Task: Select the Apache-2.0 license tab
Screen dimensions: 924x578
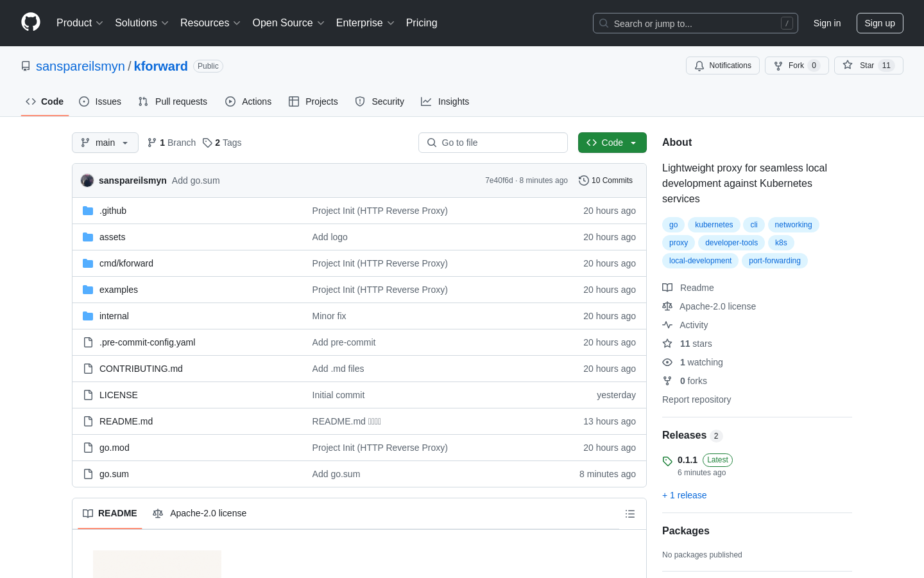Action: pyautogui.click(x=200, y=513)
